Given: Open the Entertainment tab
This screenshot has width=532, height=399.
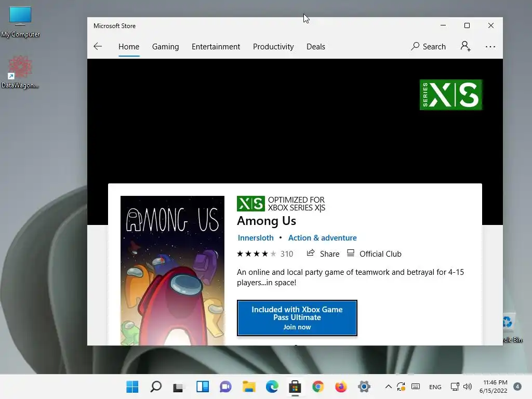Looking at the screenshot, I should click(216, 46).
